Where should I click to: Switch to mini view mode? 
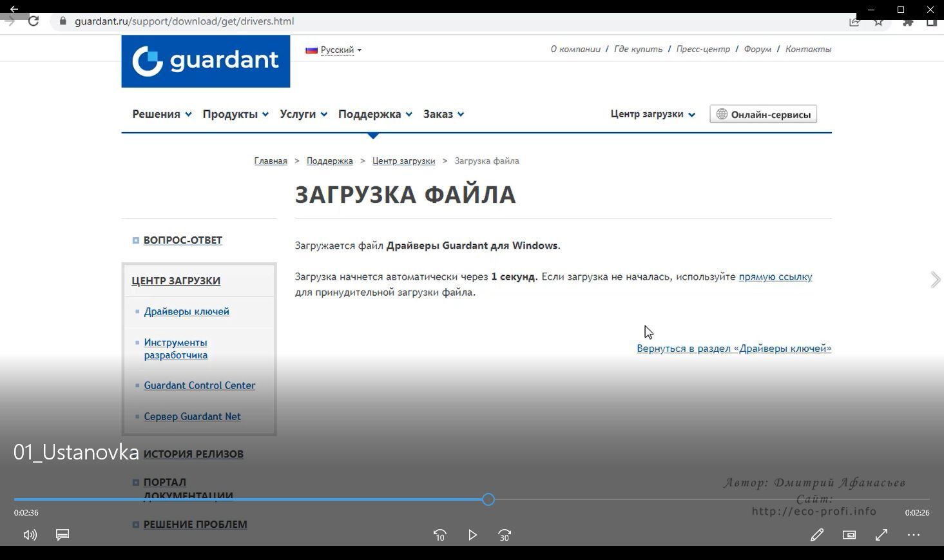(x=849, y=535)
